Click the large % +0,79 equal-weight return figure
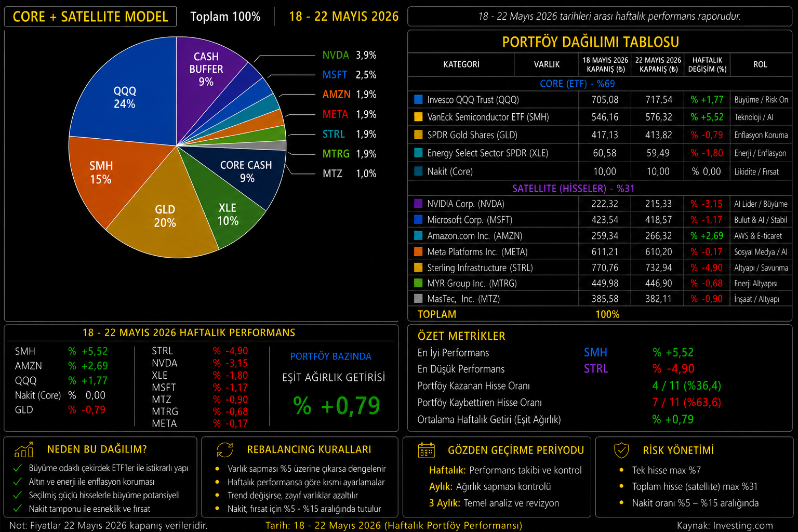The height and width of the screenshot is (532, 798). (337, 406)
